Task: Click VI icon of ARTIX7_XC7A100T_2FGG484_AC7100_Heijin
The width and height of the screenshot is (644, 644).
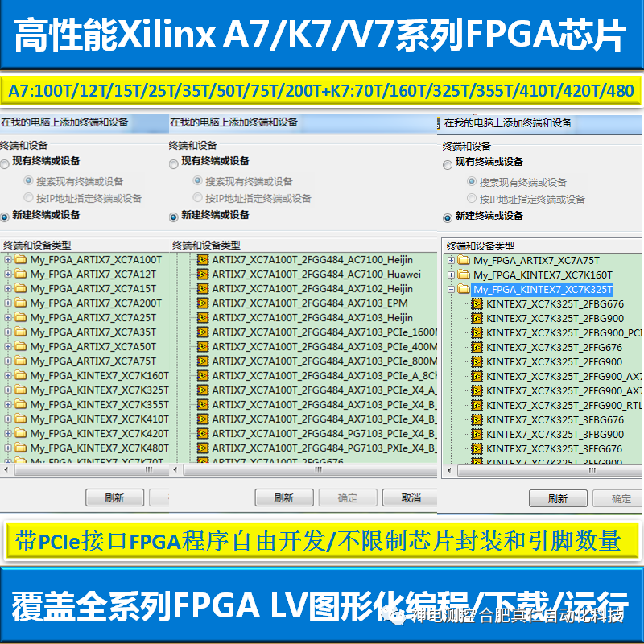Action: [x=203, y=259]
